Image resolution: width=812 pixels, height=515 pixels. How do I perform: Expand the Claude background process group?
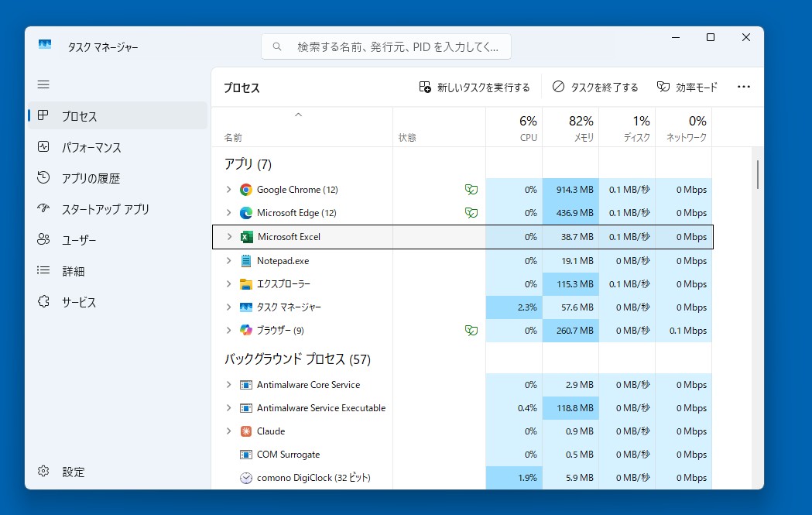coord(228,431)
